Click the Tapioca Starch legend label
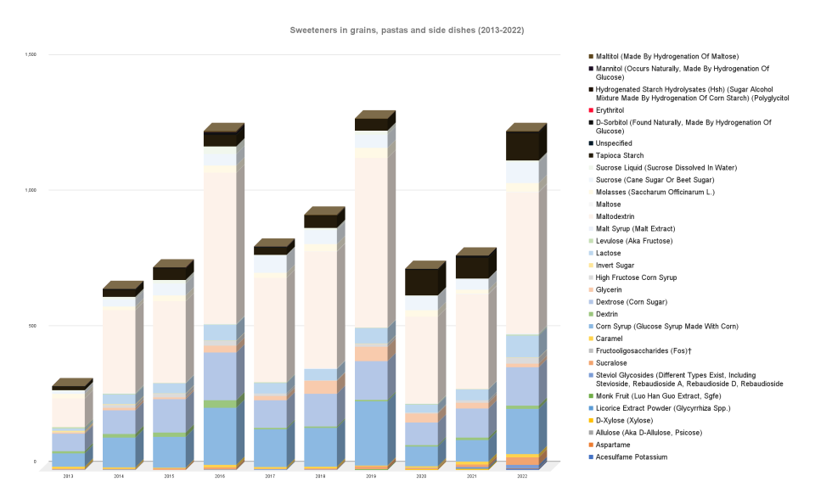 [x=620, y=155]
